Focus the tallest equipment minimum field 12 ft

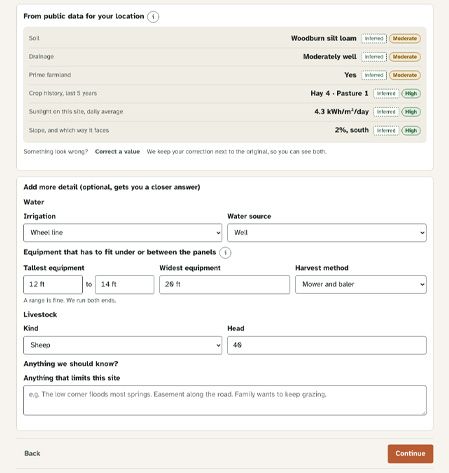(53, 284)
